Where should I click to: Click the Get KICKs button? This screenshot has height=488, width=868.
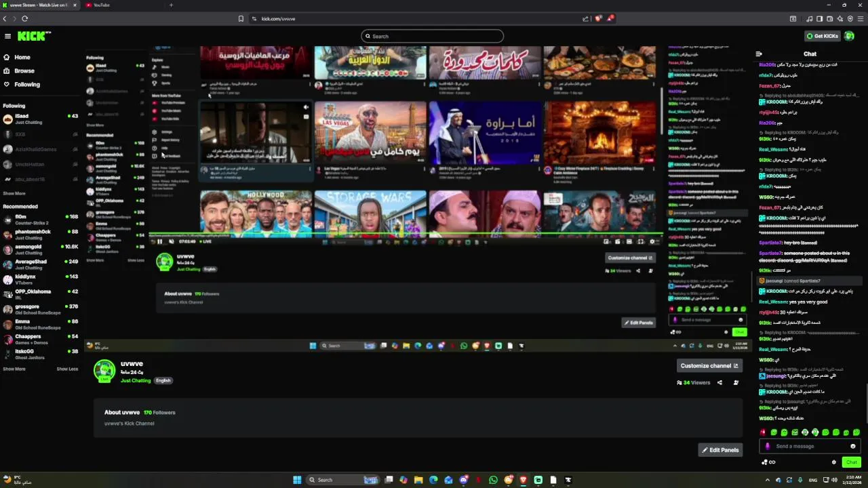823,36
